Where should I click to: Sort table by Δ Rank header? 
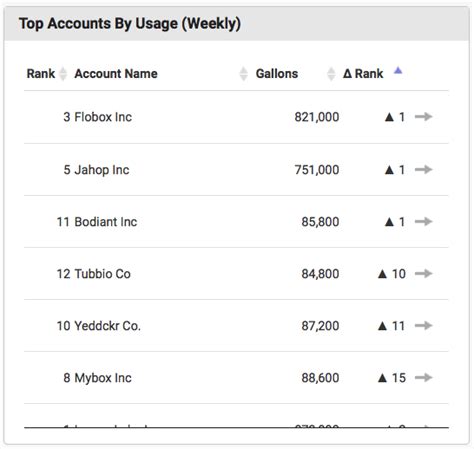click(x=363, y=74)
